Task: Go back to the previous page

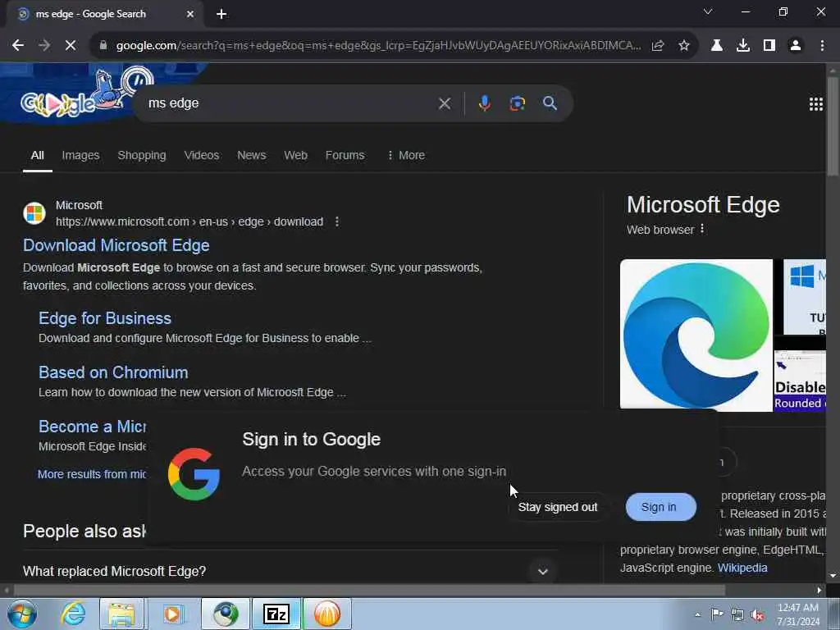Action: (18, 46)
